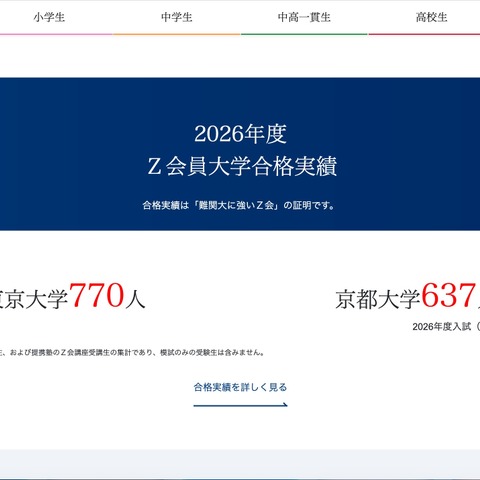Click the red 770 number
The width and height of the screenshot is (480, 480).
click(97, 295)
